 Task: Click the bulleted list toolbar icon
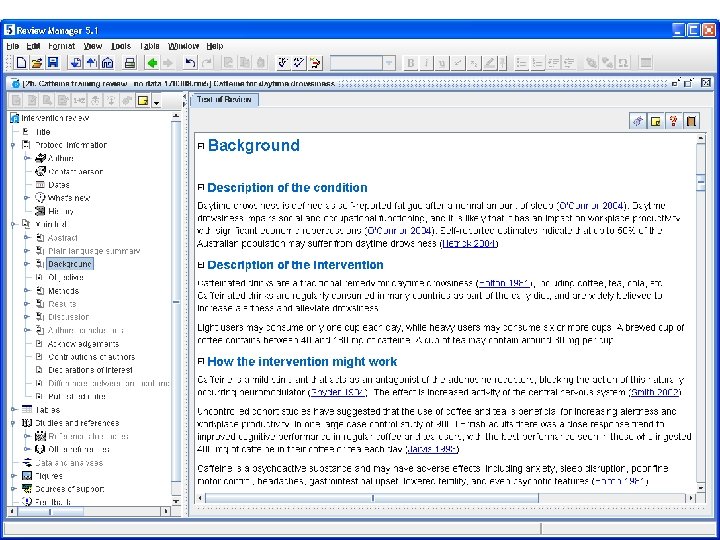coord(521,63)
